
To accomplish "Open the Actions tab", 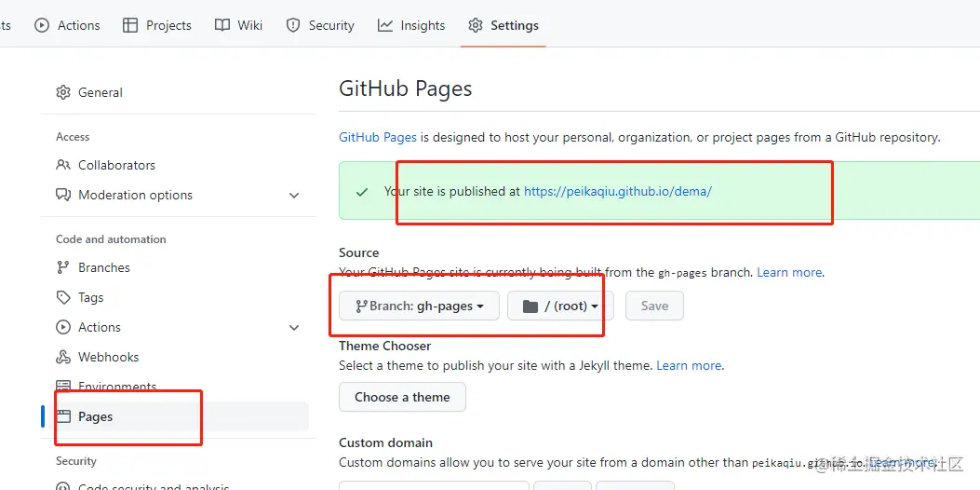I will point(67,26).
